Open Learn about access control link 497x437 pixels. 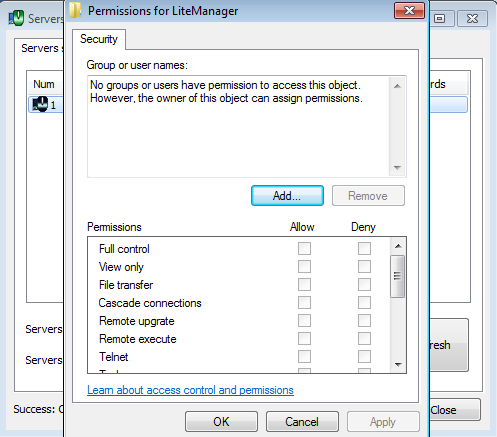pyautogui.click(x=190, y=390)
